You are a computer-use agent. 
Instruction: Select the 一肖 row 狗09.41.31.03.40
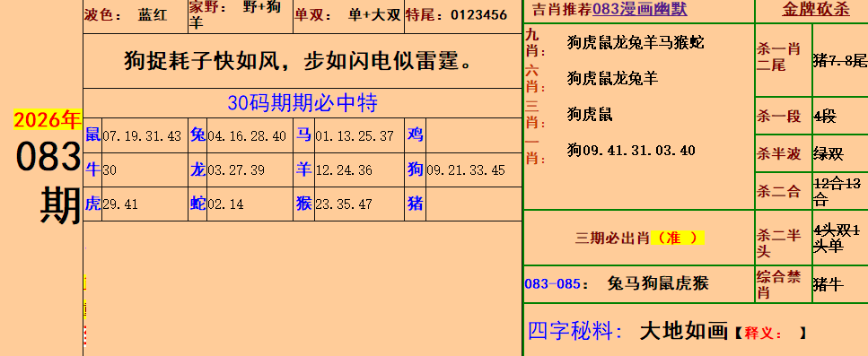631,151
